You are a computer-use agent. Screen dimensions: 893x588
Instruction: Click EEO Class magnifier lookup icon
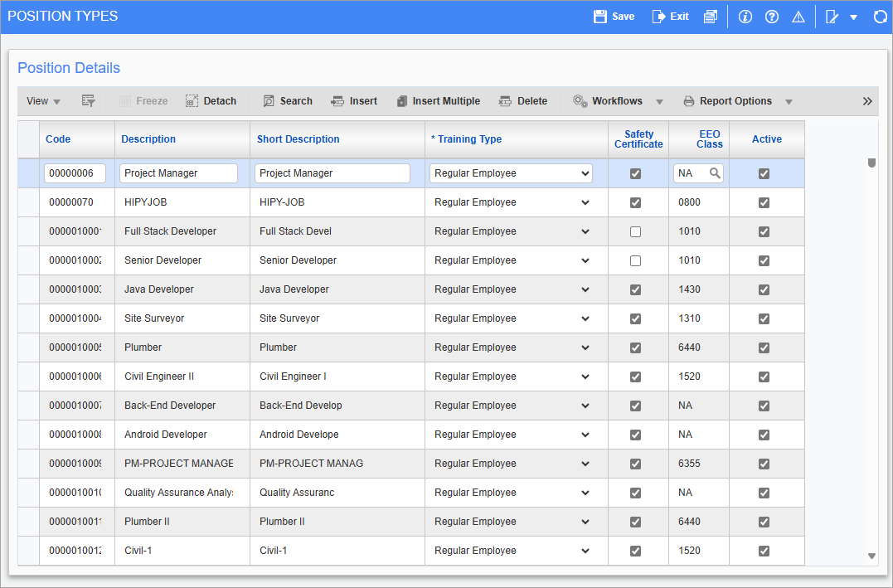point(715,173)
